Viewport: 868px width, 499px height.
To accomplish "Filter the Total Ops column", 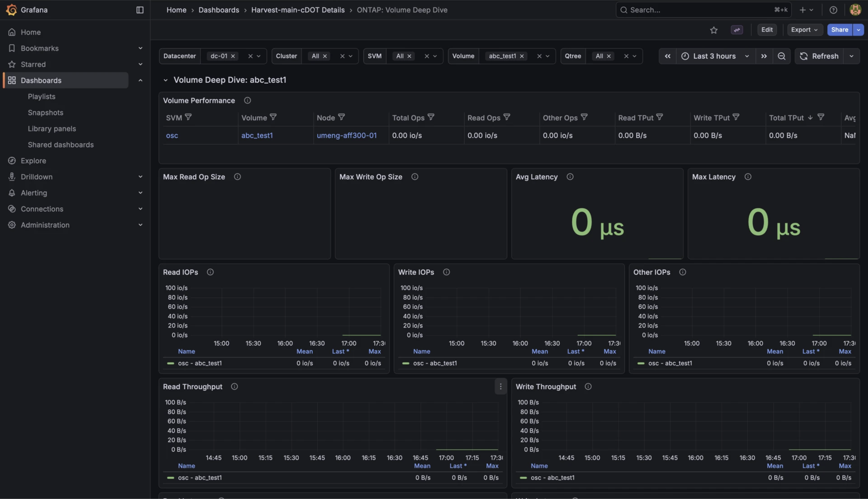I will (431, 117).
